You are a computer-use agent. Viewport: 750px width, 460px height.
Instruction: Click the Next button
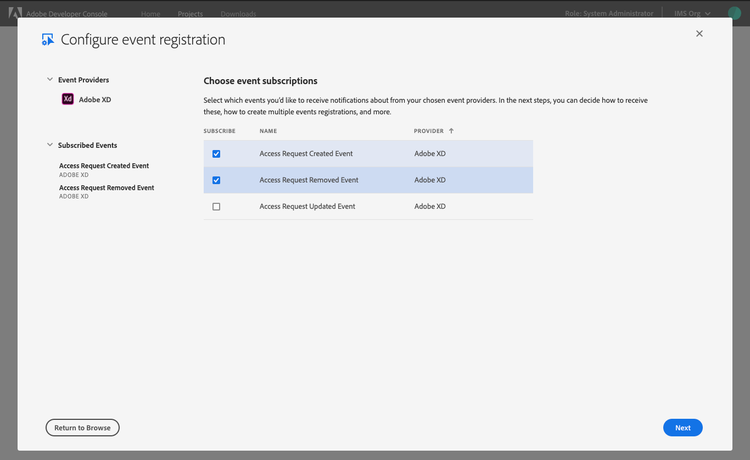pos(683,427)
